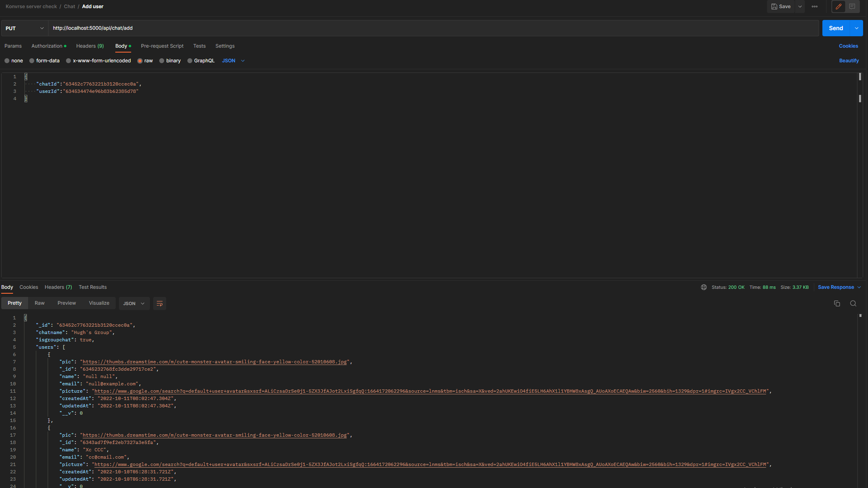Open the three-dots more actions menu

click(x=815, y=7)
